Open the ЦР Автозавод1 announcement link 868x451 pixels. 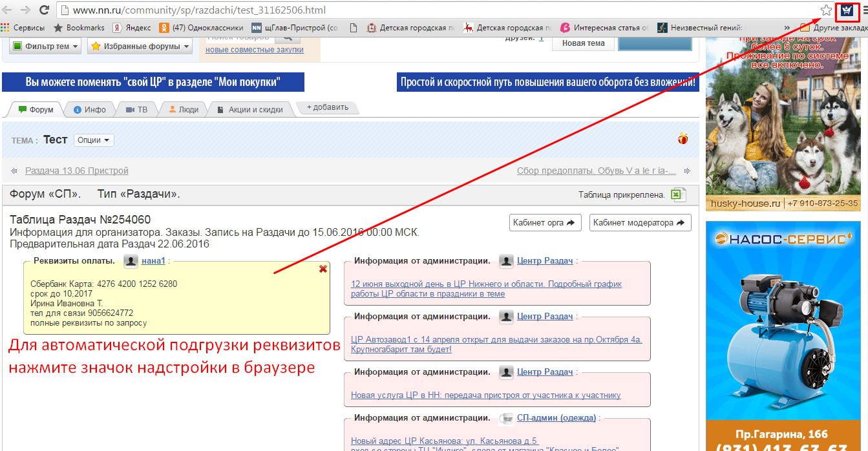[x=496, y=344]
